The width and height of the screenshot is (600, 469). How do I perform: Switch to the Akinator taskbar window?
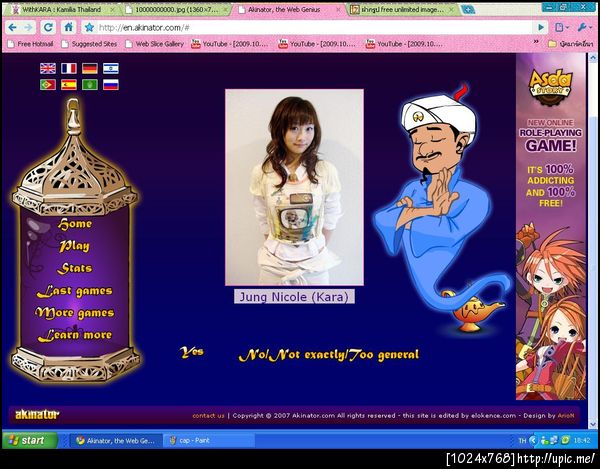tap(116, 441)
